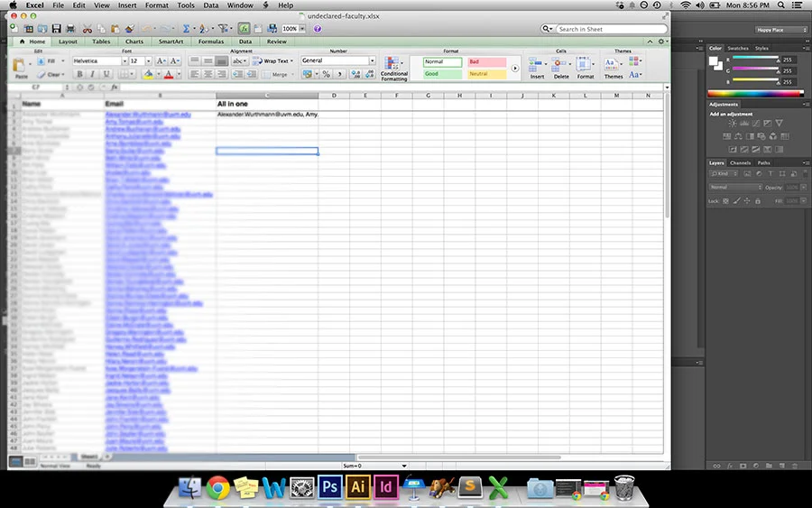
Task: Select center text alignment
Action: (208, 74)
